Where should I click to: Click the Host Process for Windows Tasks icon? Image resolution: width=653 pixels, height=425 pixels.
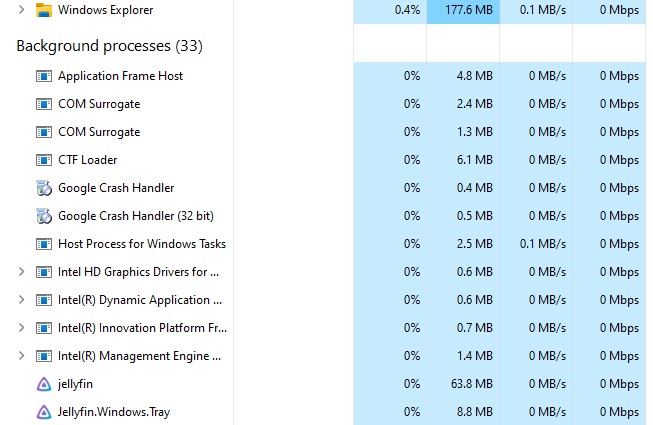click(x=43, y=244)
